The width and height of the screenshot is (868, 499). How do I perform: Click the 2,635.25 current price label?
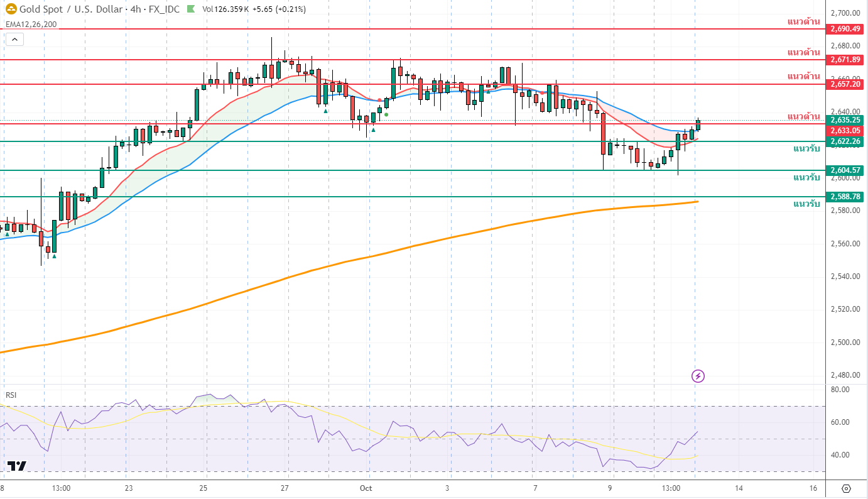(x=845, y=120)
